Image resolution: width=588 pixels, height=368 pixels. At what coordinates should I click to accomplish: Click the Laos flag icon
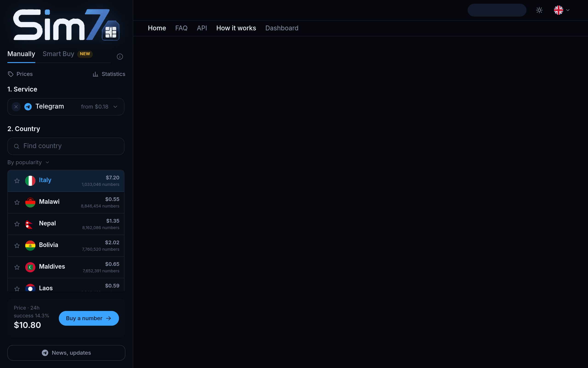tap(30, 288)
